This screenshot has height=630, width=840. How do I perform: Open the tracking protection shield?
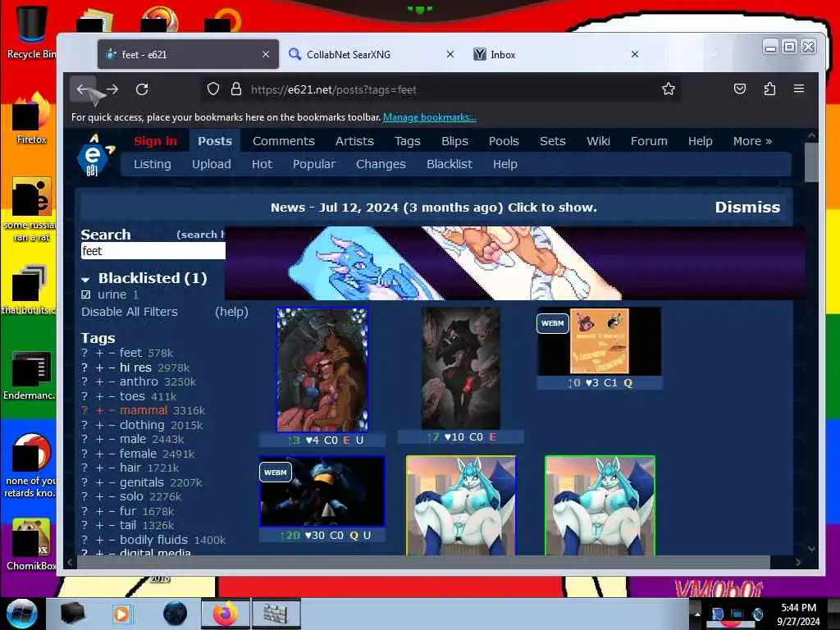[213, 89]
